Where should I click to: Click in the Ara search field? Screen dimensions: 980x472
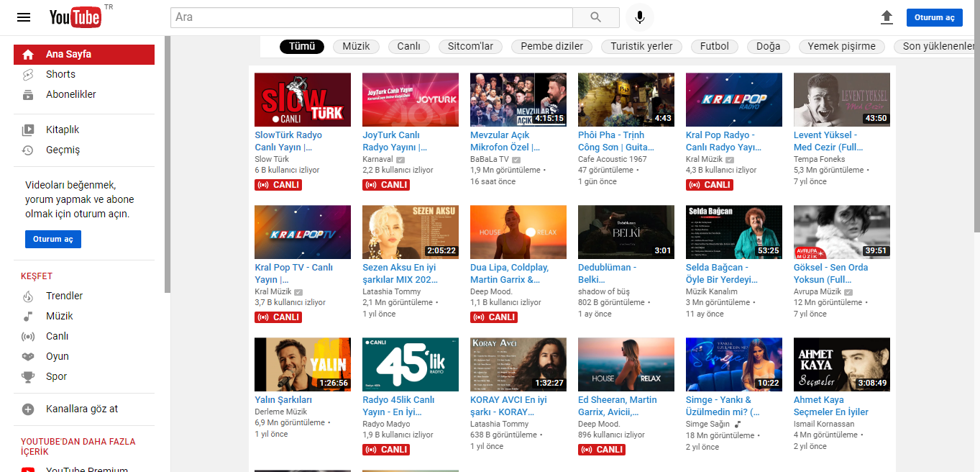coord(372,17)
